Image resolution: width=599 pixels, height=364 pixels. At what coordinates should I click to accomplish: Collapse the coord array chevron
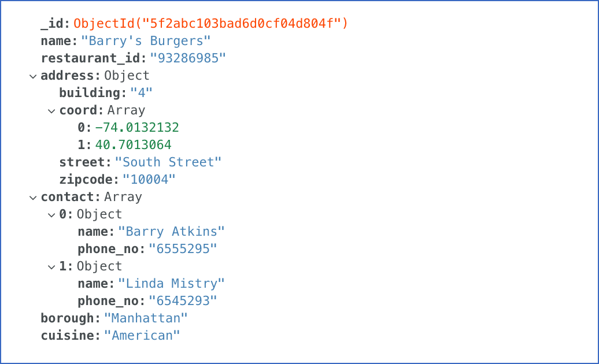coord(51,111)
